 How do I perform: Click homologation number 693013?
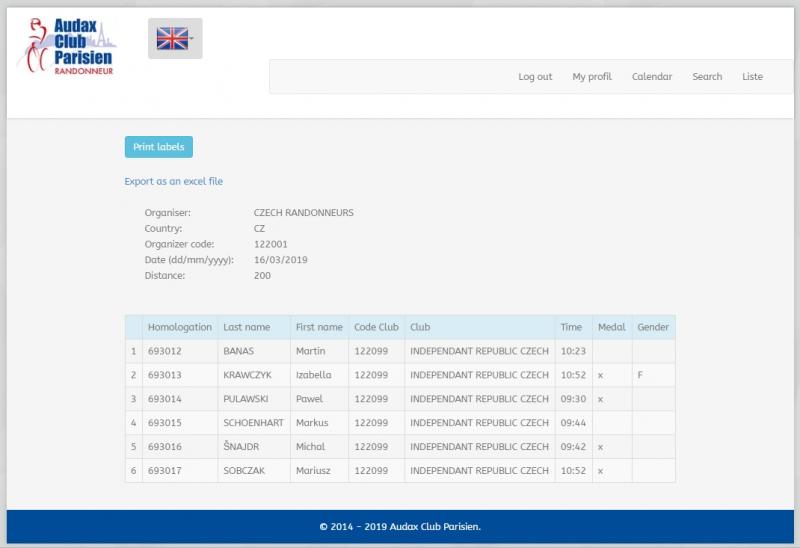[x=166, y=375]
